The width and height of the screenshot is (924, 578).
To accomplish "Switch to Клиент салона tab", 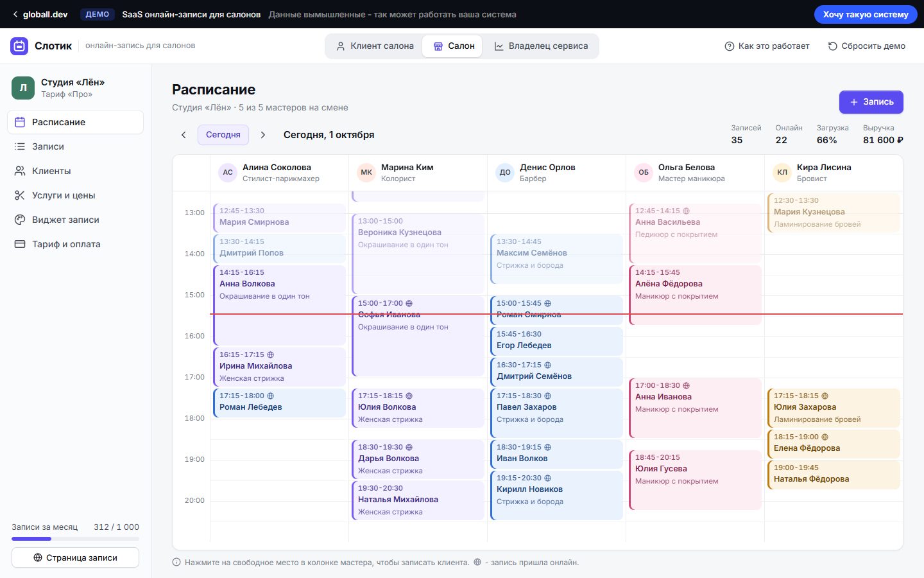I will [375, 46].
